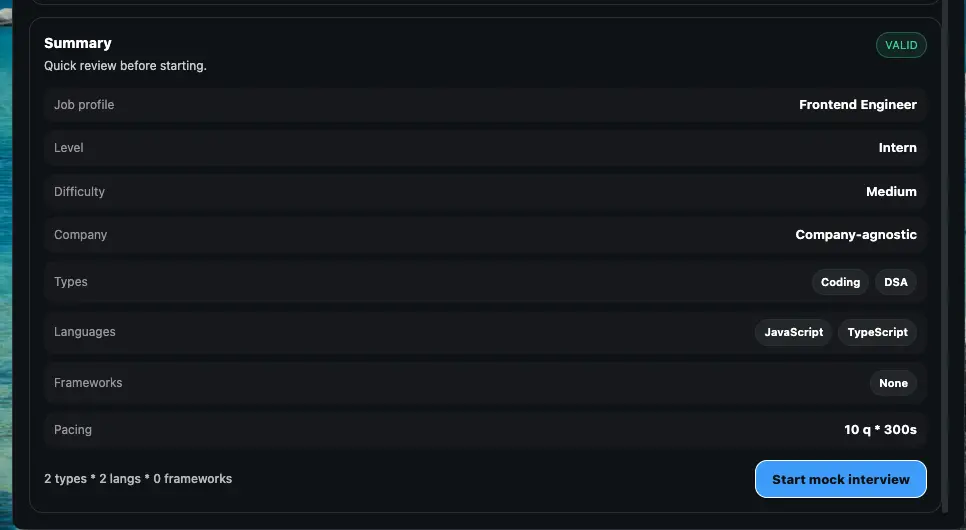The image size is (966, 530).
Task: Select the DSA type chip
Action: [x=895, y=282]
